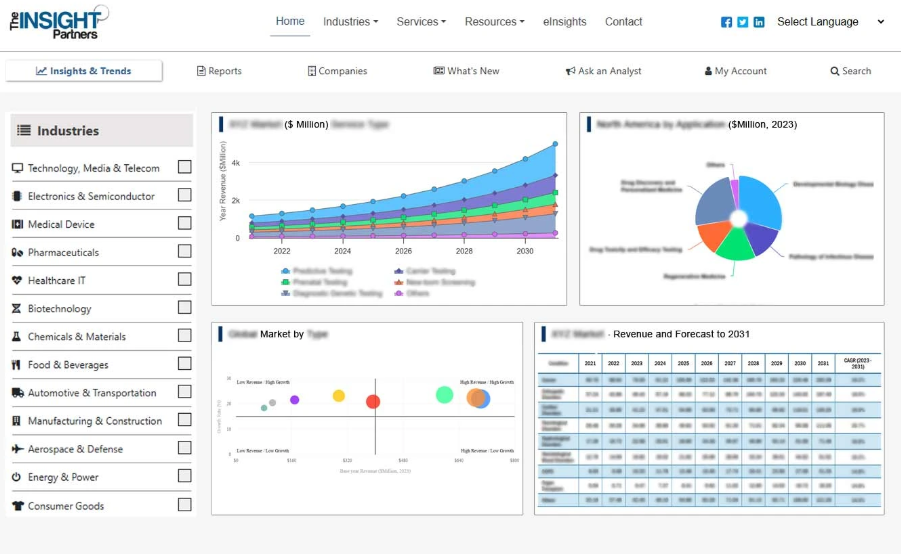Open the Facebook social icon
Image resolution: width=901 pixels, height=554 pixels.
pyautogui.click(x=726, y=22)
